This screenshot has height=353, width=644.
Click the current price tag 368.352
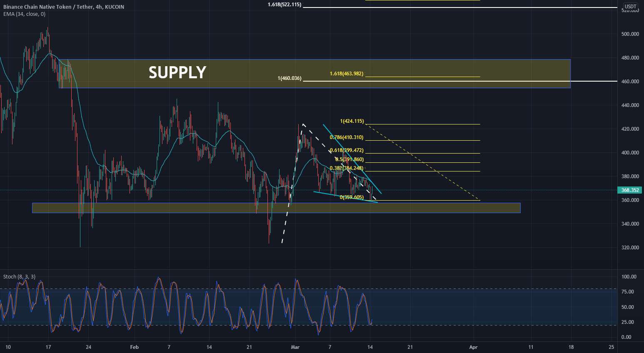point(630,190)
